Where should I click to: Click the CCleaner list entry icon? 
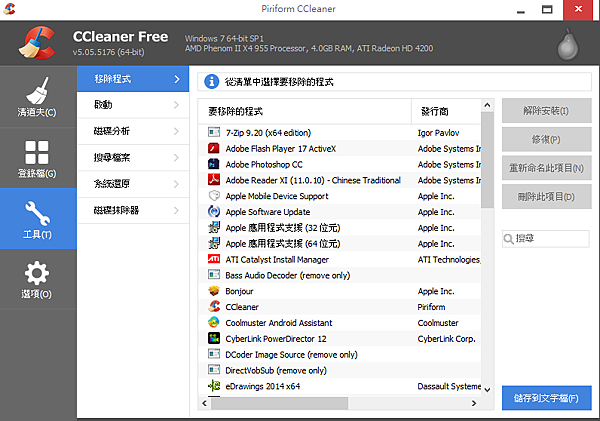(x=214, y=307)
